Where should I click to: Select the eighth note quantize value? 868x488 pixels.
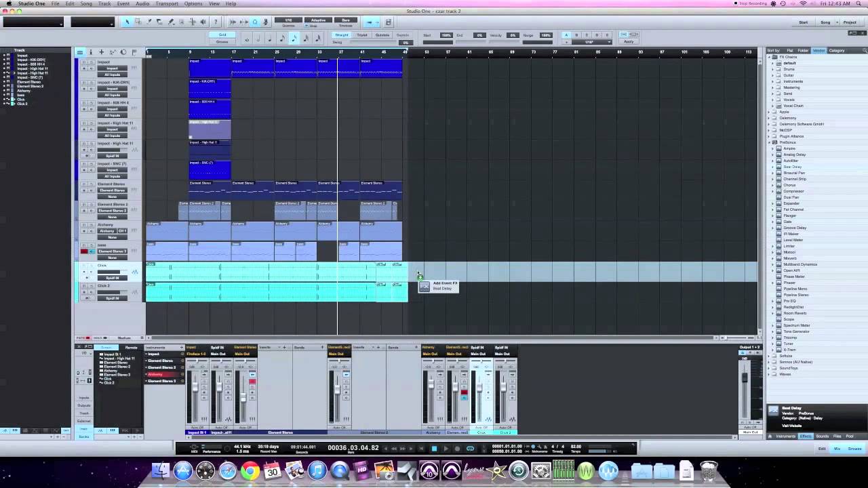click(281, 39)
